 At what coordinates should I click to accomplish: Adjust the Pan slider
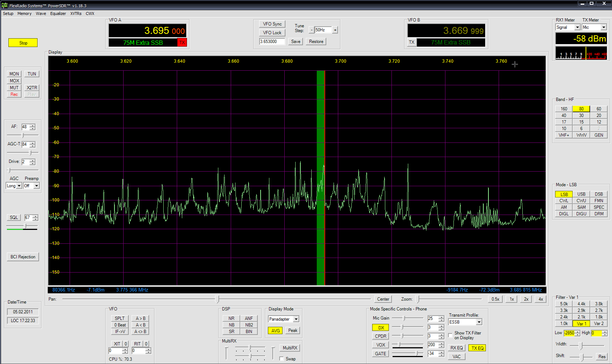[217, 299]
